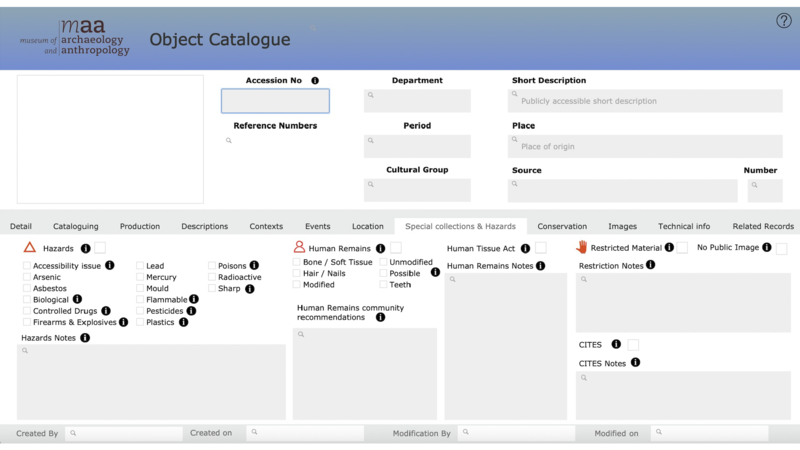Switch to the Conservation tab
This screenshot has width=800, height=450.
point(562,226)
